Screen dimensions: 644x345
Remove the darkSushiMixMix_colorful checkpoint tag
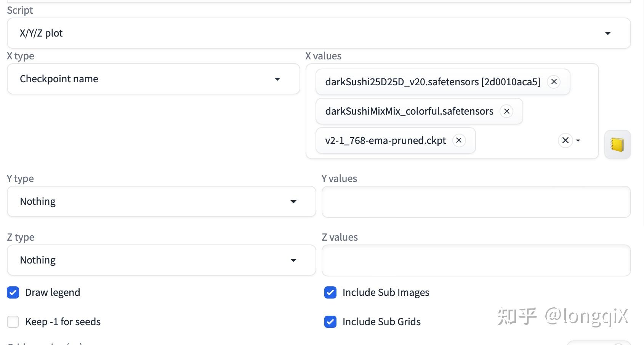[506, 111]
